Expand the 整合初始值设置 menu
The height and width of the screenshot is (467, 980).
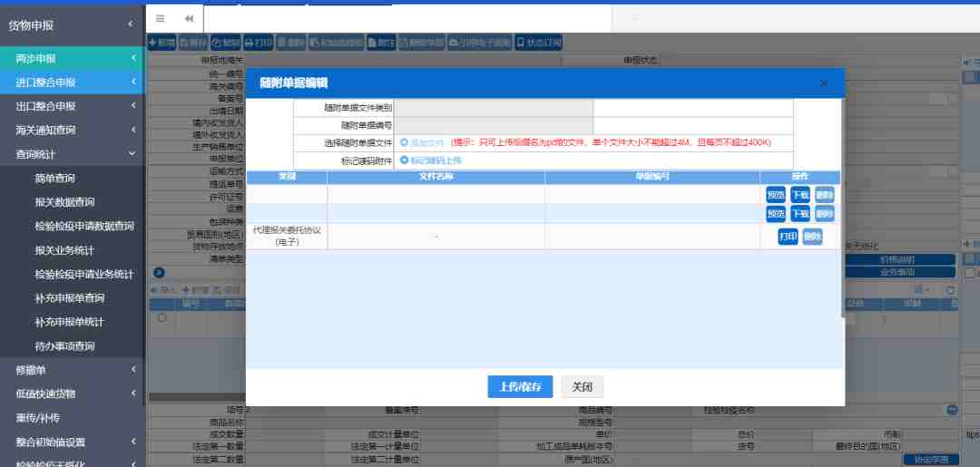tap(73, 442)
